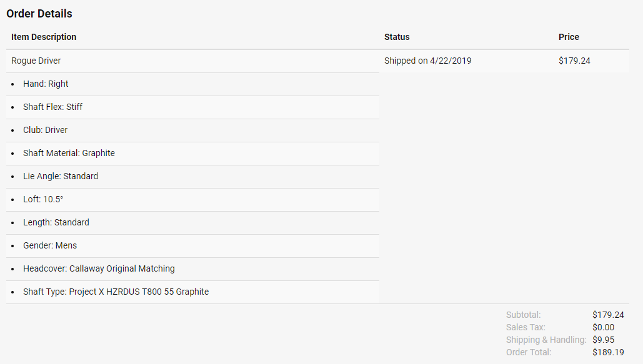
Task: Click the Sales Tax label
Action: click(x=526, y=327)
